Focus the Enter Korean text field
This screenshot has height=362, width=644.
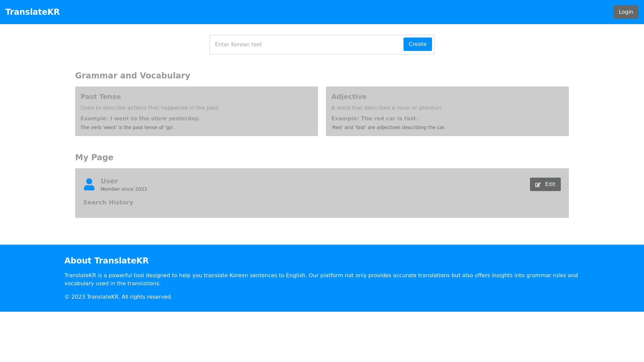pyautogui.click(x=307, y=45)
